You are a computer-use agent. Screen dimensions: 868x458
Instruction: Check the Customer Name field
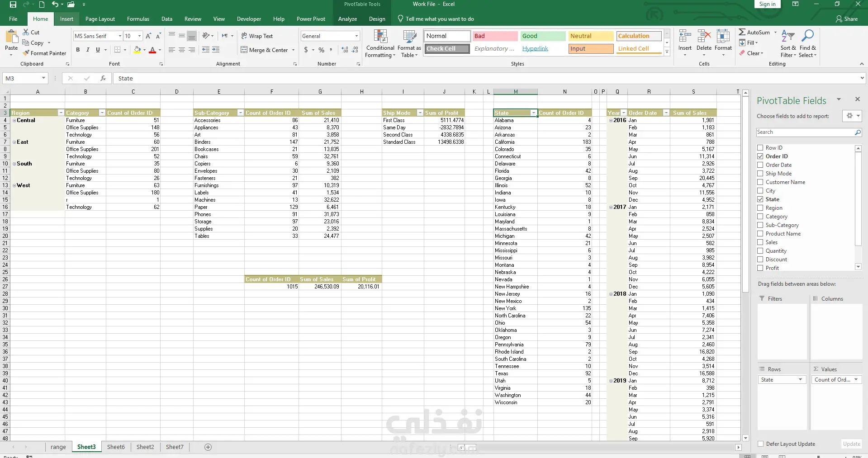coord(760,182)
